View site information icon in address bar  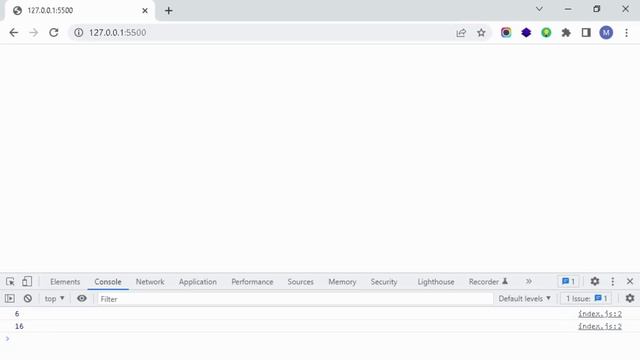78,33
